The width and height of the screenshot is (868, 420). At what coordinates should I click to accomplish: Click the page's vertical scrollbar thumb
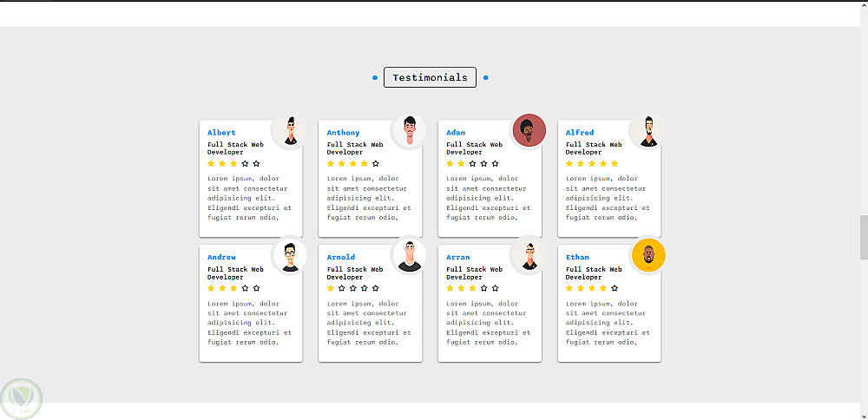863,237
